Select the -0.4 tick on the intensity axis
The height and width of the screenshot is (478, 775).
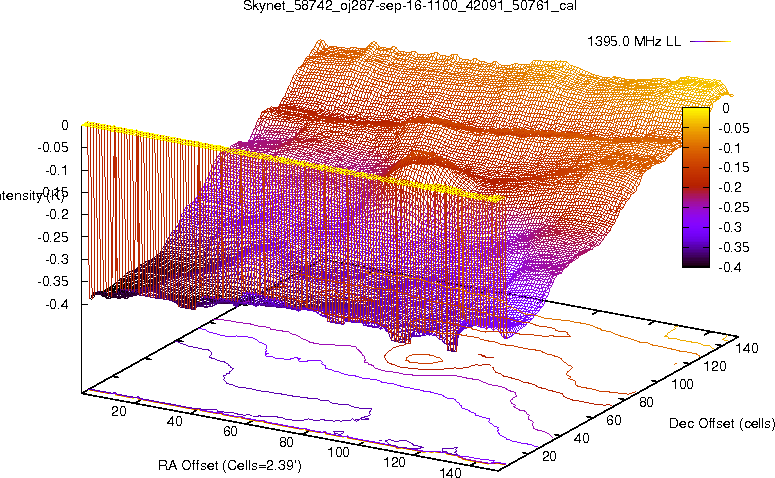click(57, 304)
